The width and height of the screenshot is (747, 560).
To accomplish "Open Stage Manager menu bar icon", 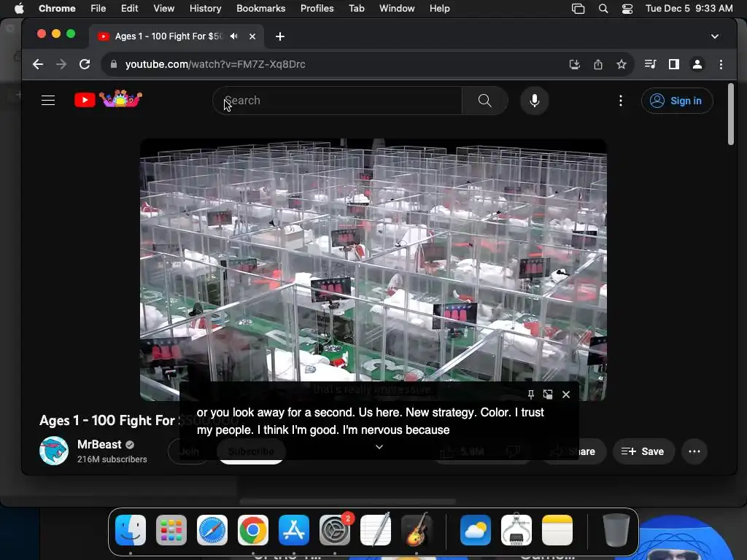I will pos(578,9).
